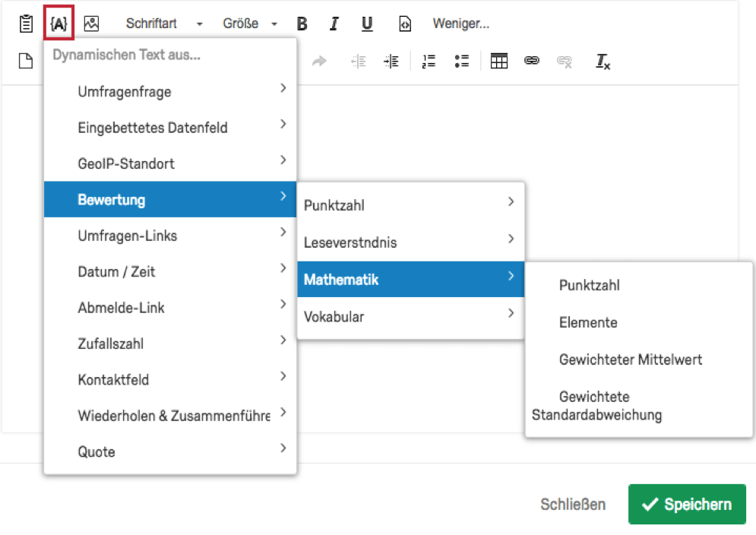756x535 pixels.
Task: Select Eingebettetes Datenfeld menu entry
Action: 170,128
